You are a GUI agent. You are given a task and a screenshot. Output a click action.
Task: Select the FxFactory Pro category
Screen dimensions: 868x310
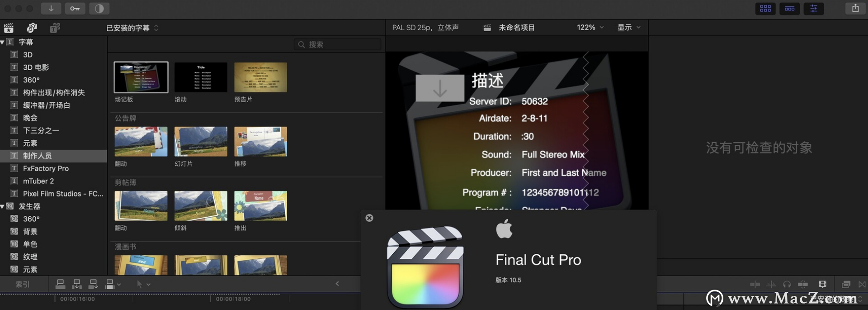(53, 168)
